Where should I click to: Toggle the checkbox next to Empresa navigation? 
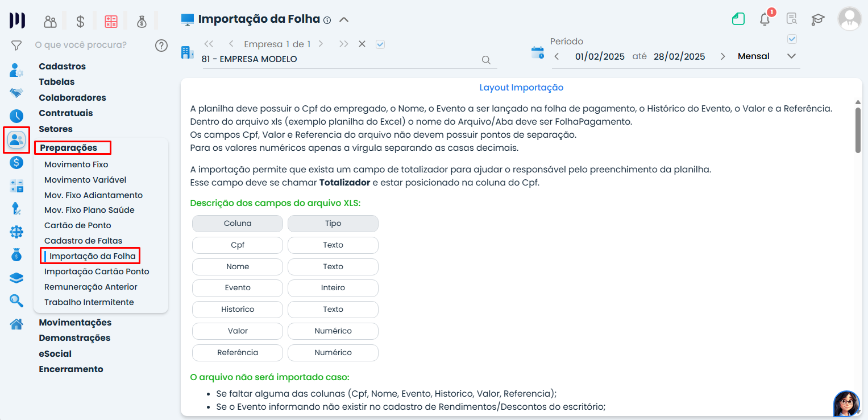[x=380, y=44]
